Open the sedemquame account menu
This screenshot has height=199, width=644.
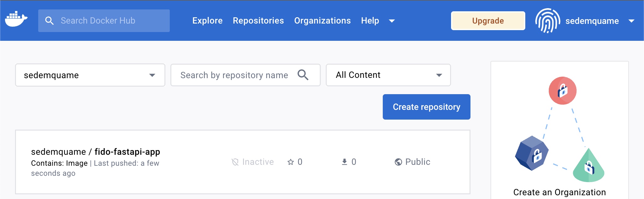coord(592,21)
